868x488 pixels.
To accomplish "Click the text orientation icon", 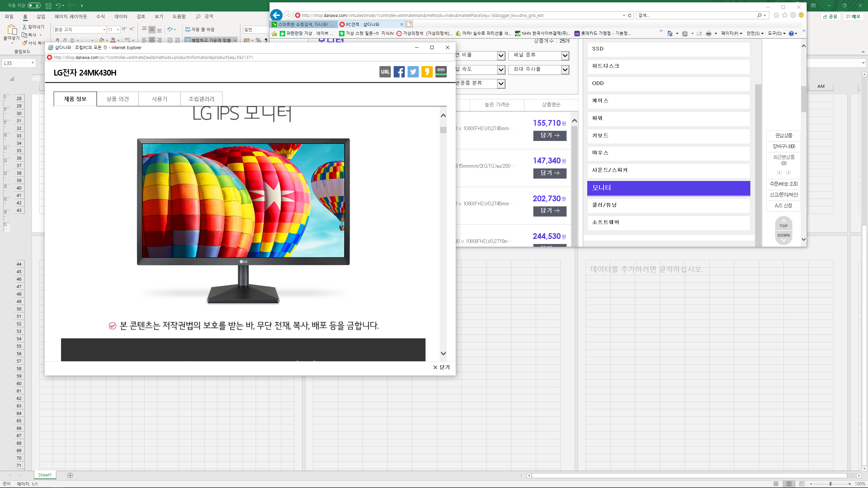I will click(x=170, y=29).
